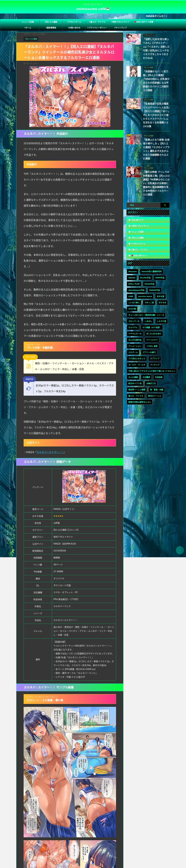This screenshot has width=186, height=868.
Task: Select the さわくりーむ tag
Action: (134, 321)
